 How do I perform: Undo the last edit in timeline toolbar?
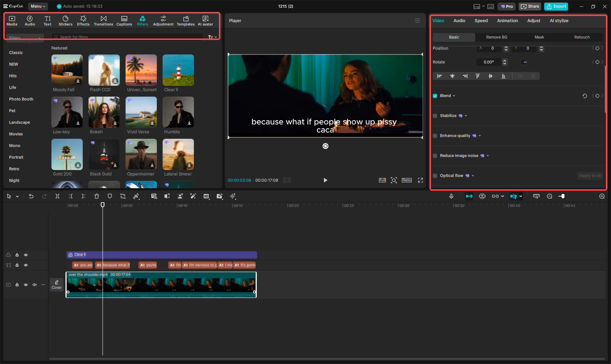click(31, 196)
